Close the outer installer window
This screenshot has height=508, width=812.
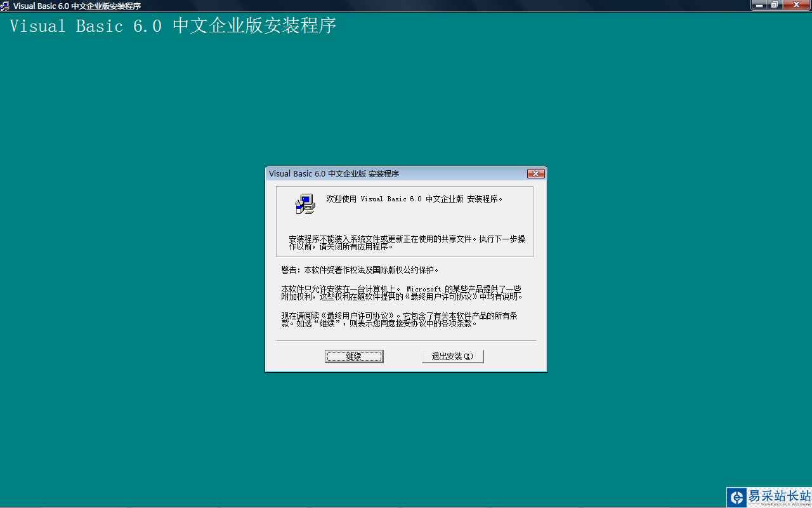796,5
